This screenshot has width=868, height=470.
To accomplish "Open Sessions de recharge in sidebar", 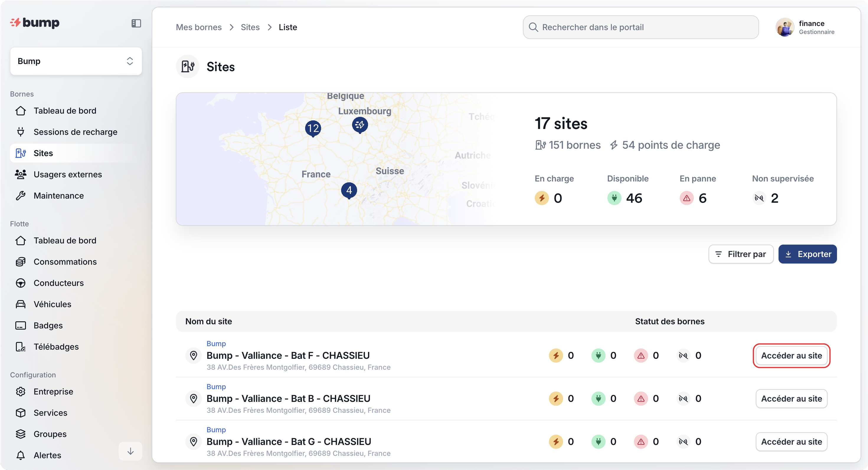I will coord(75,132).
